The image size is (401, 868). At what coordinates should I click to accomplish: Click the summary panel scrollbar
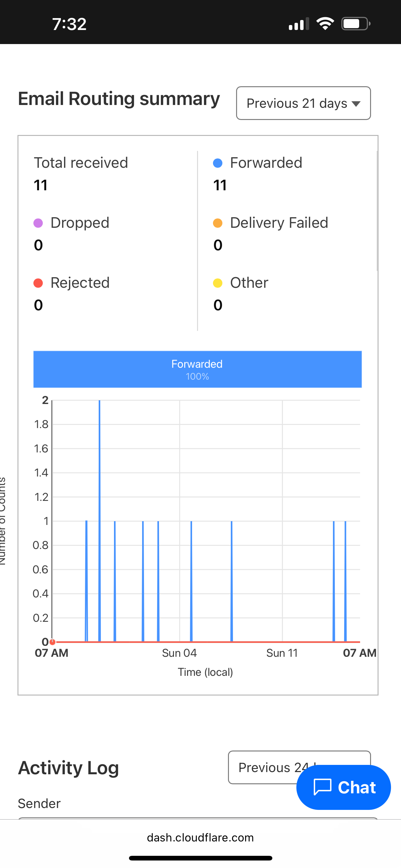click(x=377, y=211)
